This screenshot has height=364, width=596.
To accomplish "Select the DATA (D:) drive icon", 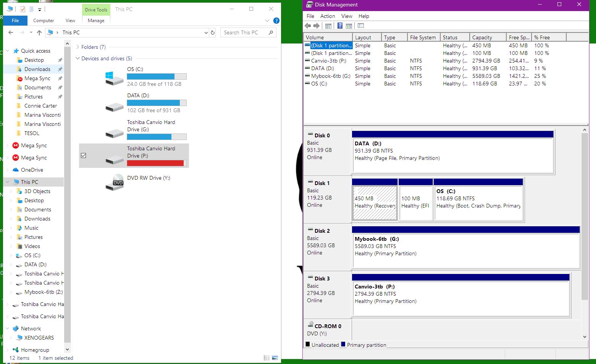I will 114,106.
